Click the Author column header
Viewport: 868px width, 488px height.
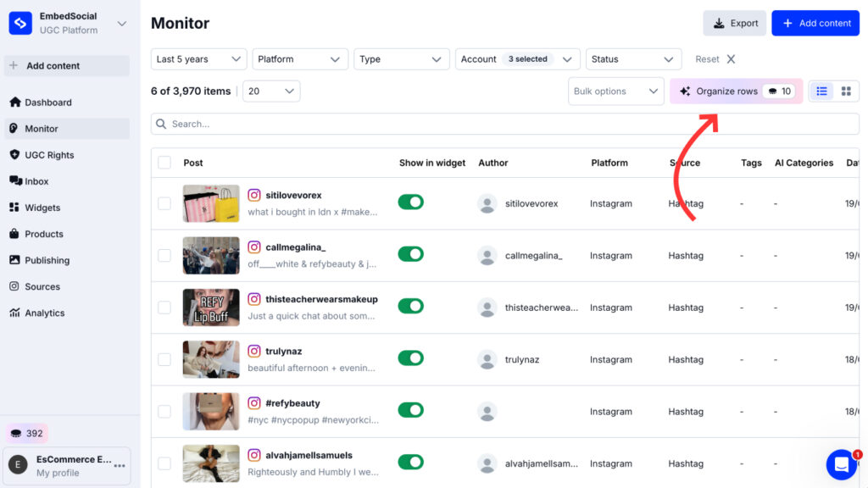pos(493,163)
